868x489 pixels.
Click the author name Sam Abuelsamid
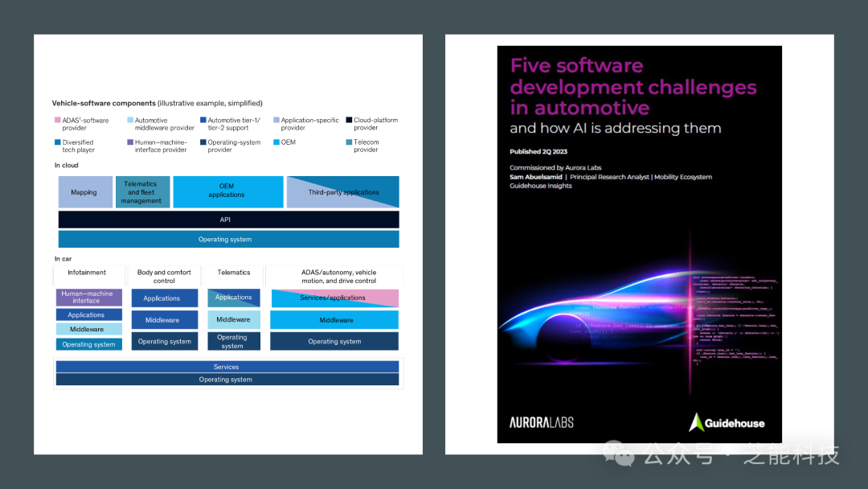point(536,177)
